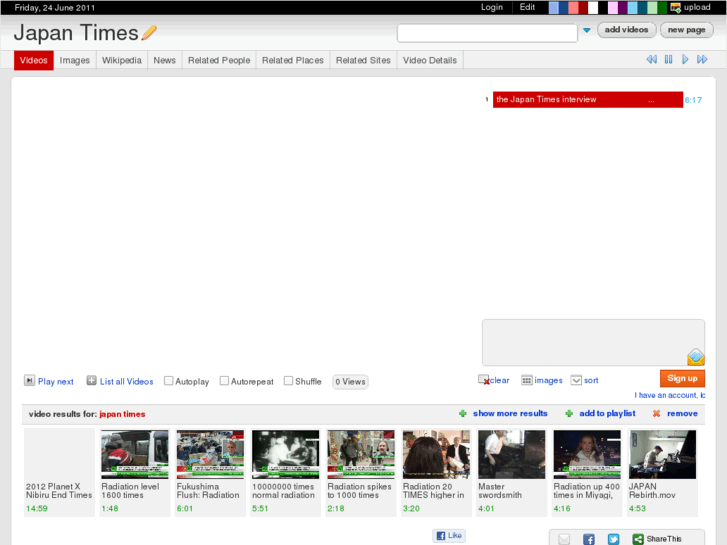Click the green plus next to show more results
This screenshot has width=727, height=545.
pos(463,413)
